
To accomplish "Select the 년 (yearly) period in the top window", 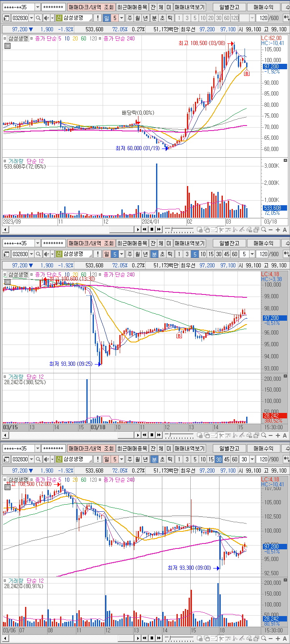I will pos(146,18).
